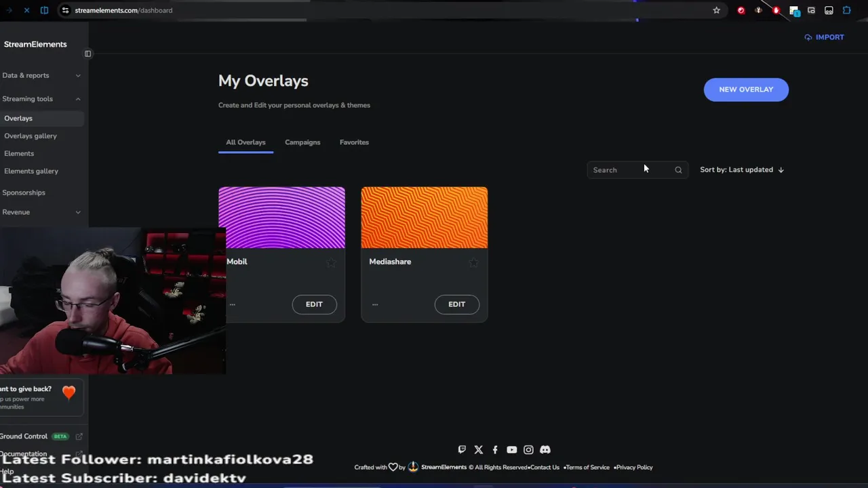Click the New Overlay button
868x488 pixels.
746,89
